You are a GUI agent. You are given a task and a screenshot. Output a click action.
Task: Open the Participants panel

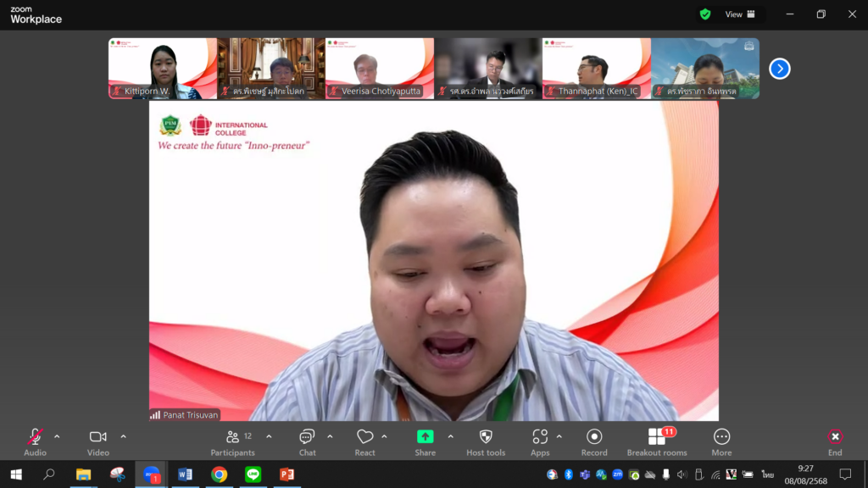click(x=232, y=442)
